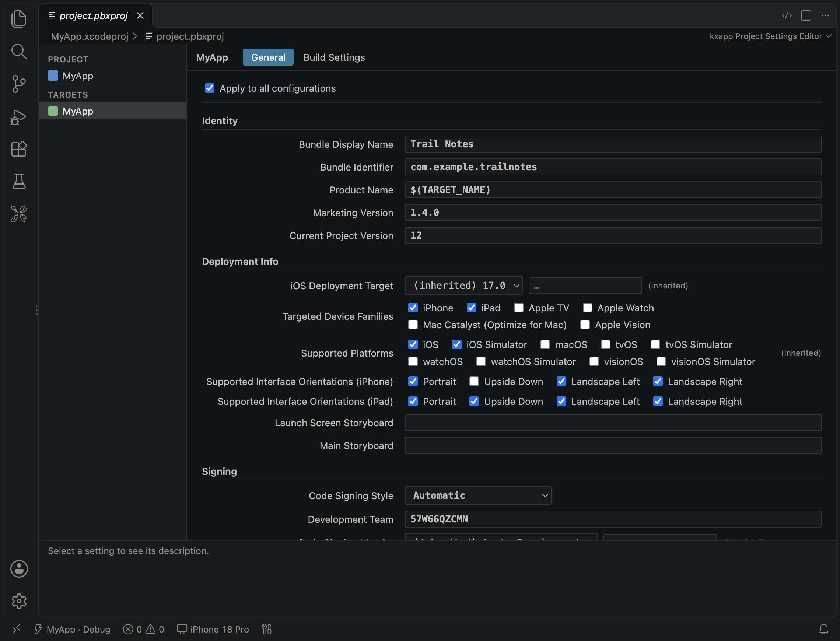Close the project.pbxproj tab
840x641 pixels.
140,15
